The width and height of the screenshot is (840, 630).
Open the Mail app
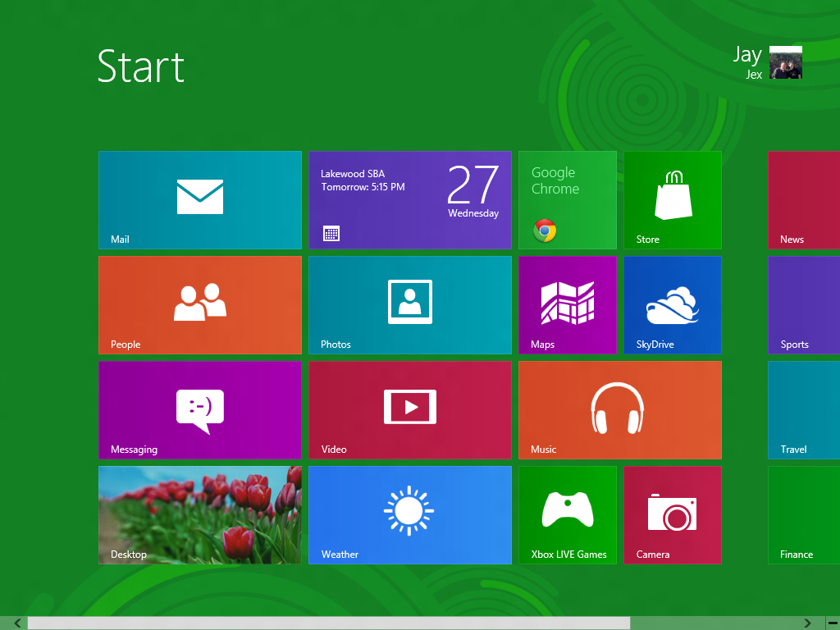[x=199, y=199]
